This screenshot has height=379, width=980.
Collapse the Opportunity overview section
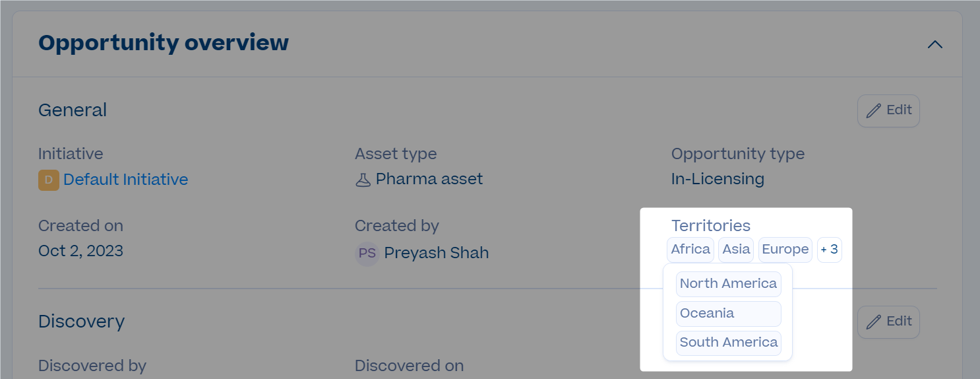(x=934, y=44)
